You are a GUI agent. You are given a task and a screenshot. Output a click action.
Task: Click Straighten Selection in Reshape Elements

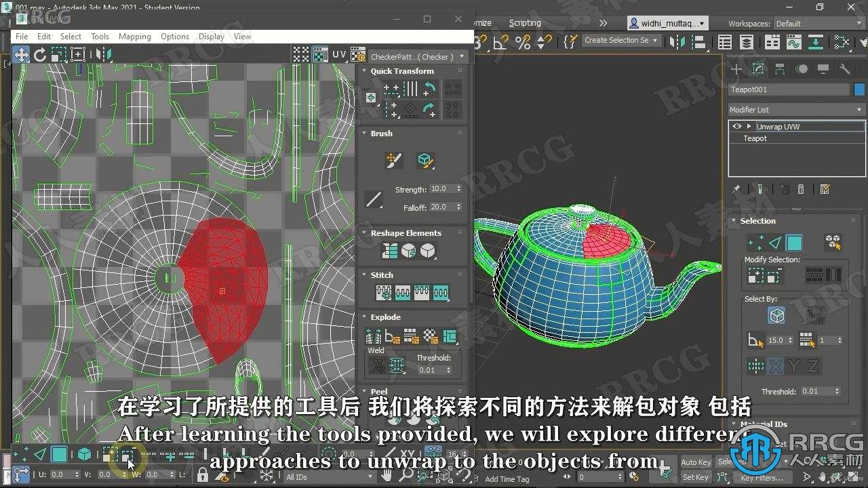(390, 251)
